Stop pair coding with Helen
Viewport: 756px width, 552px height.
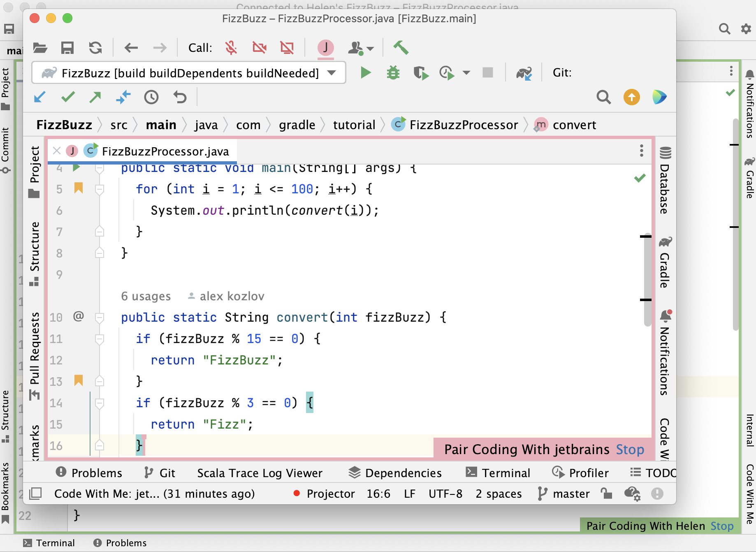722,526
